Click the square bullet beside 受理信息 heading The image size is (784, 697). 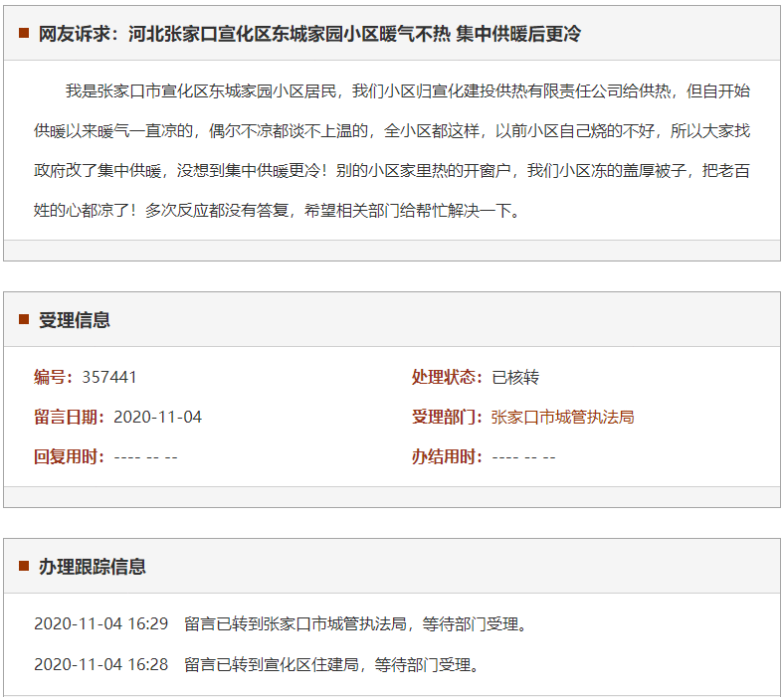pos(24,319)
